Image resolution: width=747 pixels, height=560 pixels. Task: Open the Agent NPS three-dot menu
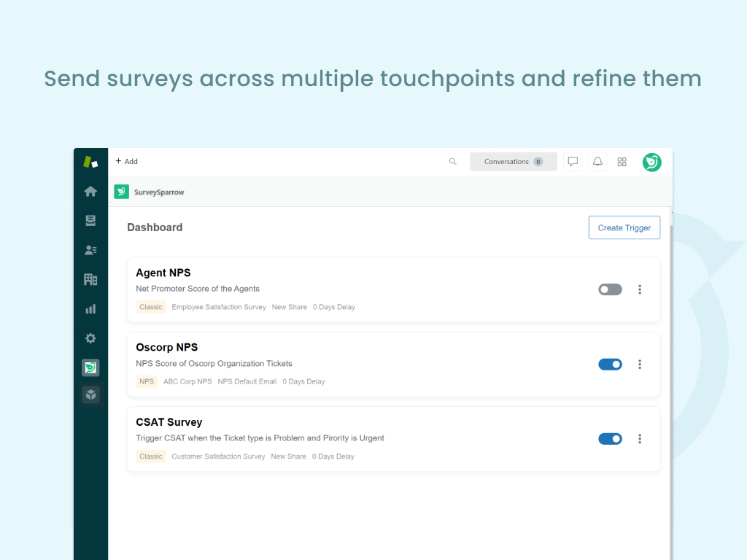(x=640, y=289)
